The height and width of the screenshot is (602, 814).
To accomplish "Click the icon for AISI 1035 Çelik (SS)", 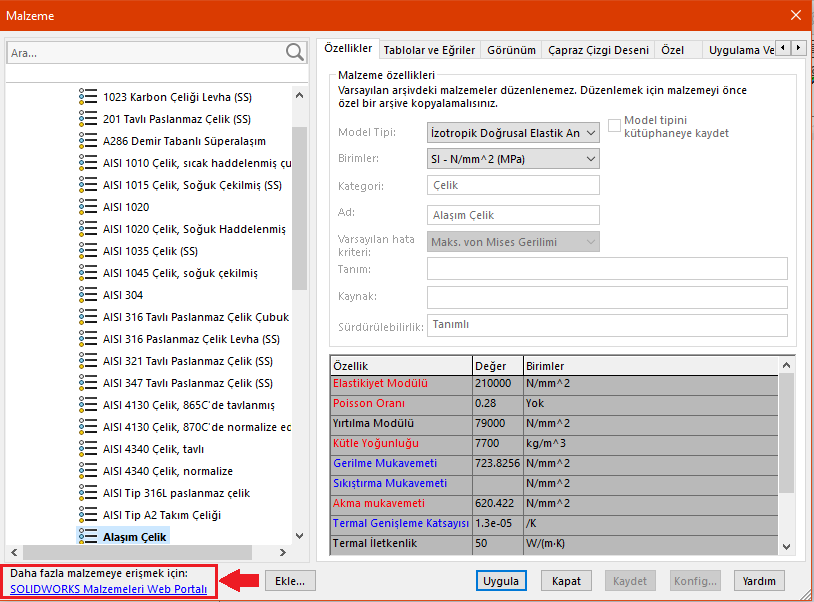I will pyautogui.click(x=88, y=251).
